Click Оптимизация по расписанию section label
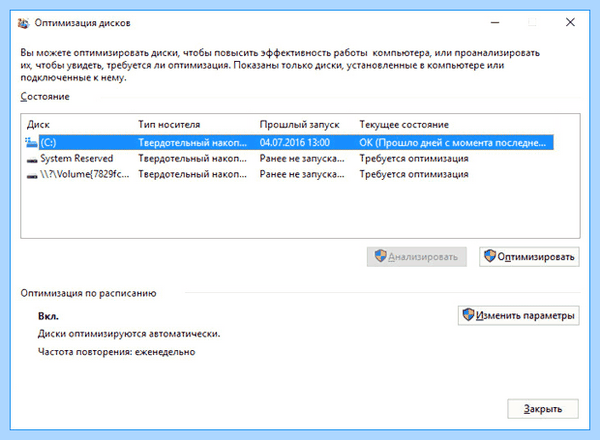Viewport: 600px width, 440px height. pos(88,293)
